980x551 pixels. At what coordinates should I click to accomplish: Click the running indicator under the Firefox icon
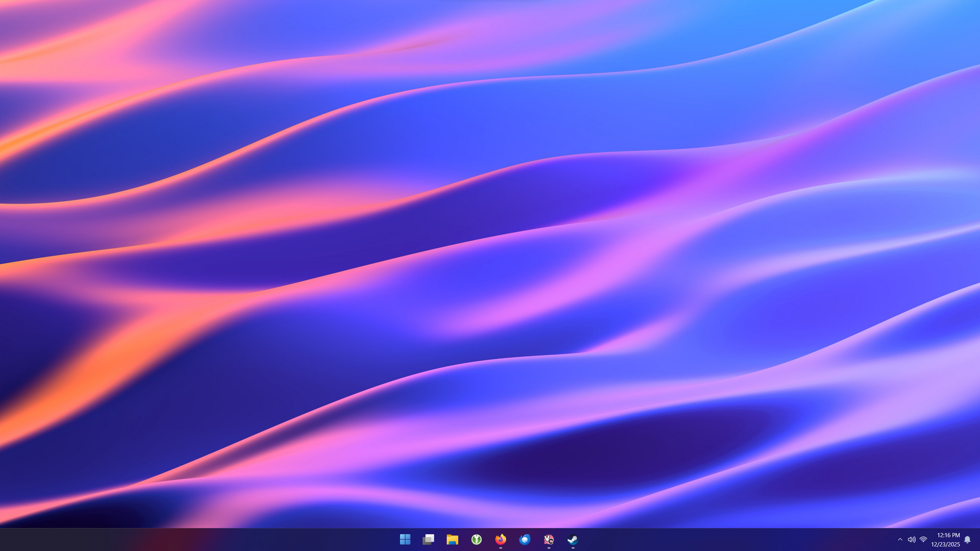501,548
